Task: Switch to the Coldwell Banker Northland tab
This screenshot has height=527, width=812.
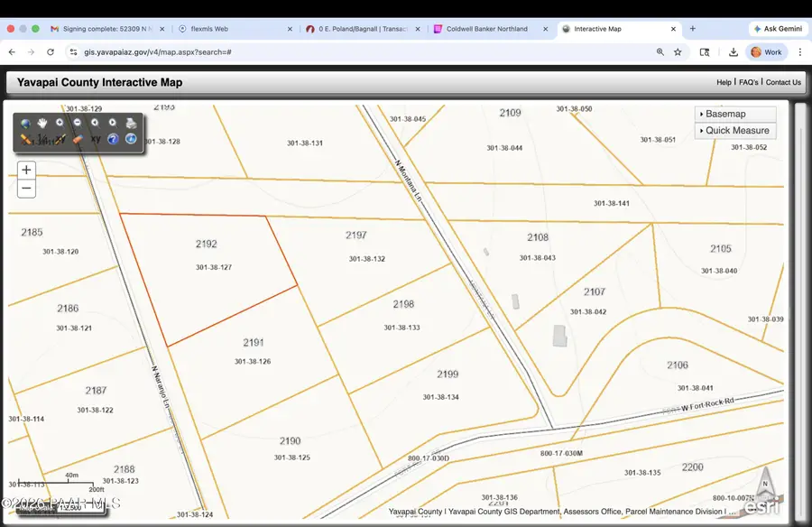Action: click(x=487, y=29)
